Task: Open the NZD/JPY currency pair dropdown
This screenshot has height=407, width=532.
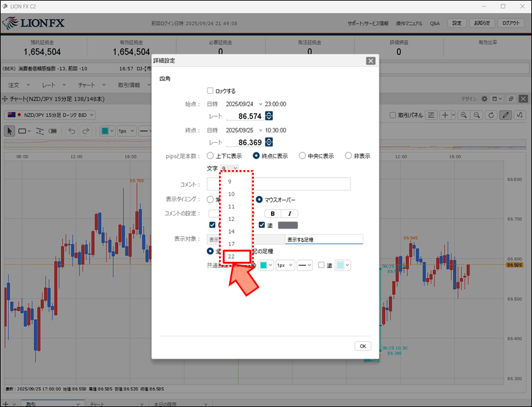Action: tap(50, 115)
